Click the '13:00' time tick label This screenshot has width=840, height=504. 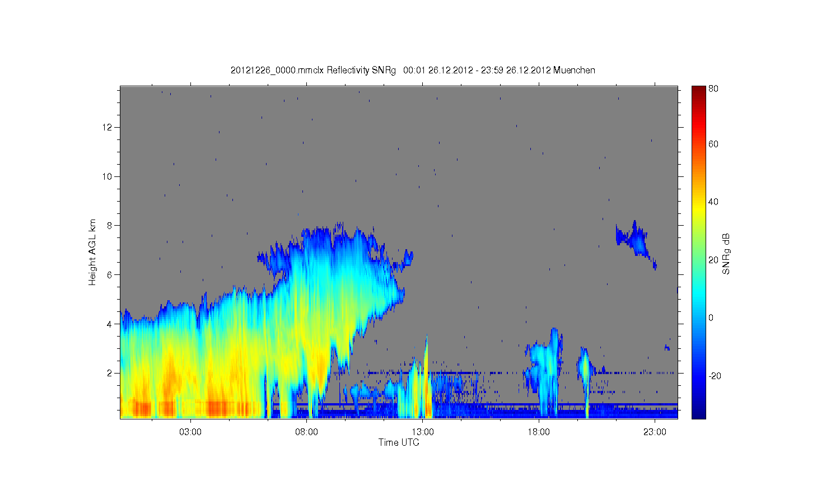423,432
